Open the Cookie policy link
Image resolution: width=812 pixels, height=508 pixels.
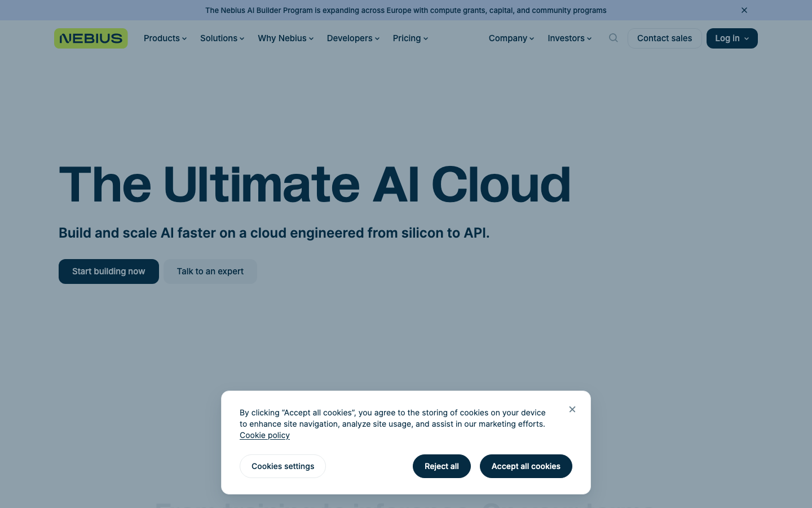(264, 435)
